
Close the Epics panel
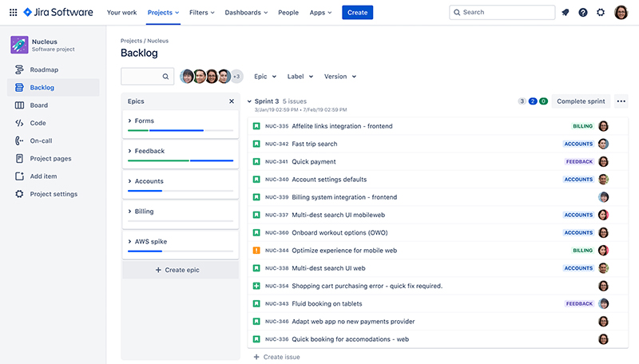tap(232, 101)
